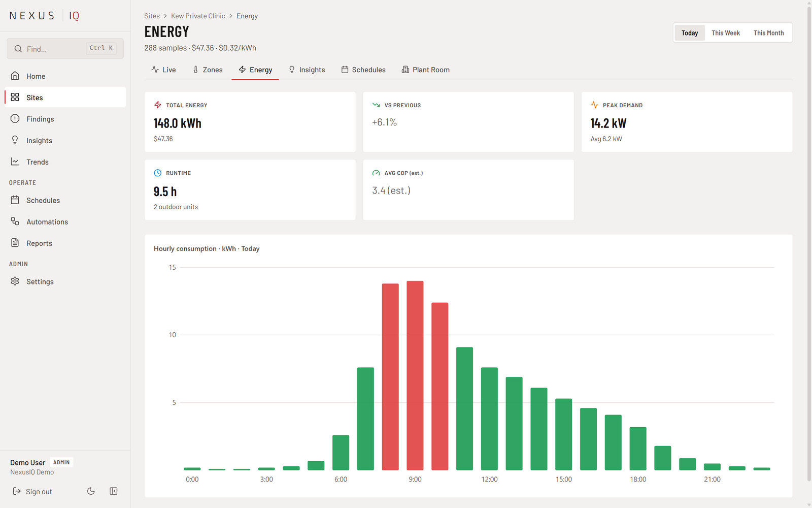Open the Plant Room tab
The width and height of the screenshot is (812, 508).
(426, 70)
